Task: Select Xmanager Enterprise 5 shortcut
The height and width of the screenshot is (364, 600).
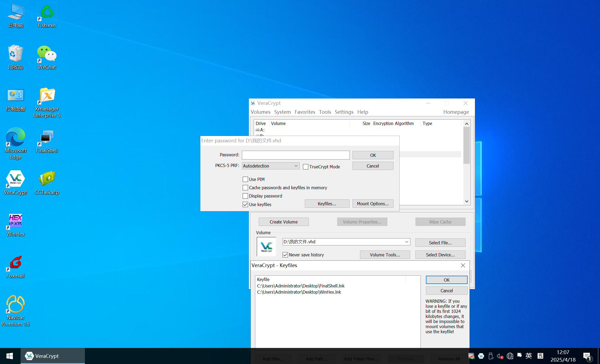Action: [47, 103]
